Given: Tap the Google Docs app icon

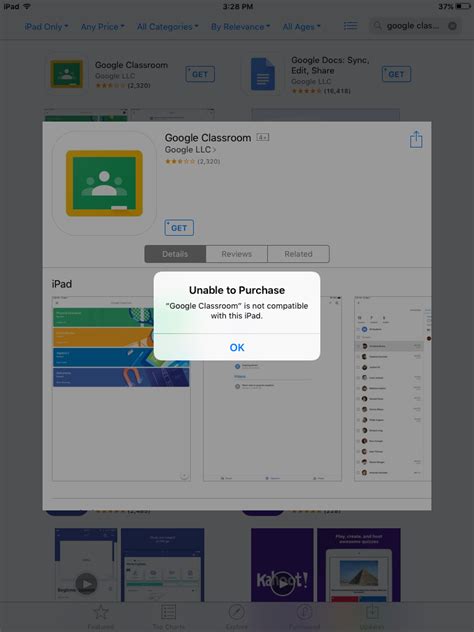Looking at the screenshot, I should [x=262, y=74].
